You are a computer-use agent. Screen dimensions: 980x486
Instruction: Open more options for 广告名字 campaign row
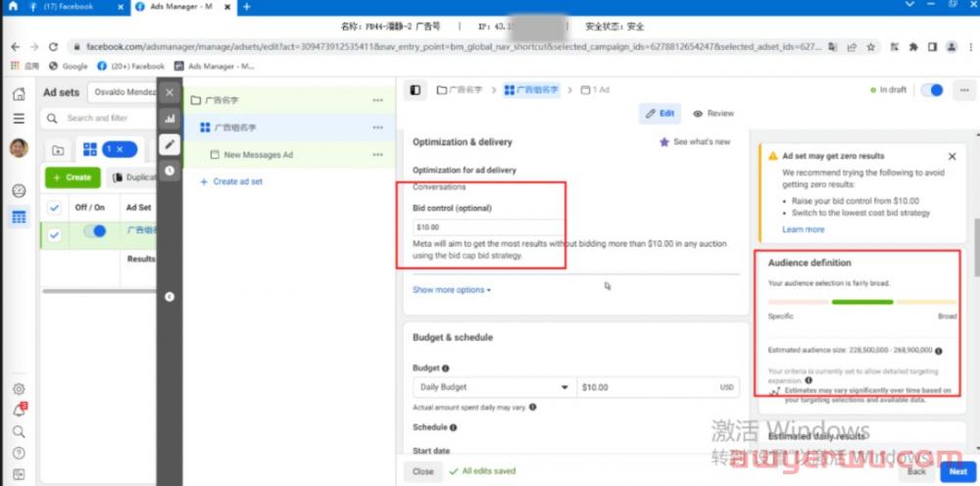(x=377, y=101)
